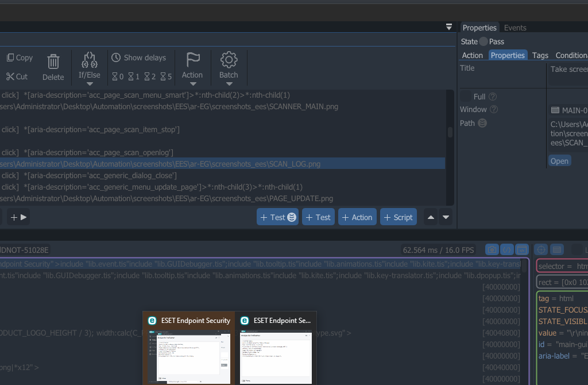Viewport: 588px width, 385px height.
Task: Switch to the Tags tab
Action: (540, 55)
